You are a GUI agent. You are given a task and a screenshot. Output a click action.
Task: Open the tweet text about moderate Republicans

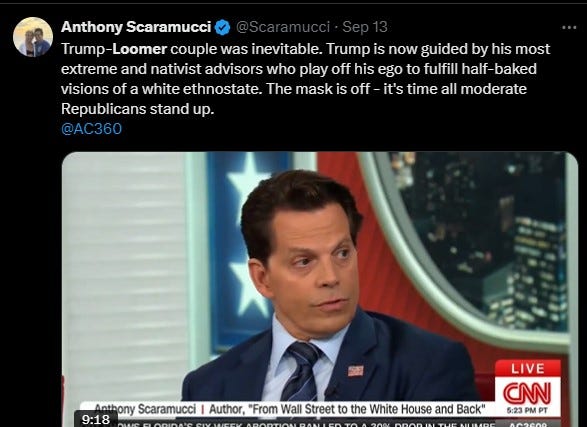tap(305, 79)
